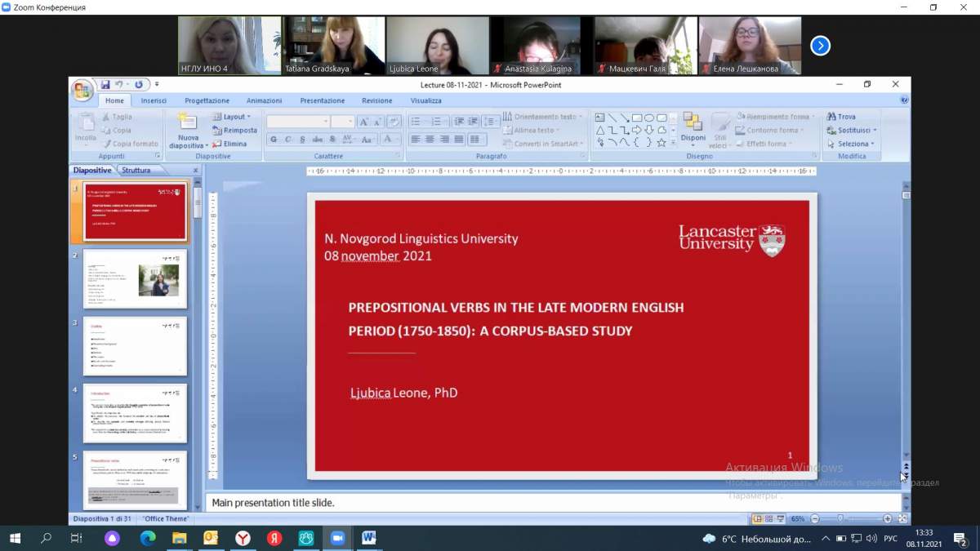Screen dimensions: 980x551
Task: Open Presentazione ribbon tab
Action: 322,100
